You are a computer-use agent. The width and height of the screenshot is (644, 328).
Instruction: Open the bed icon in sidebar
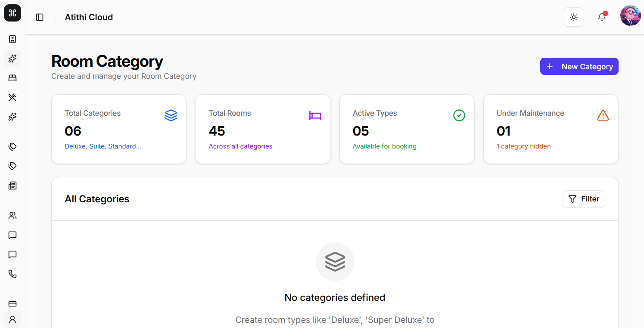(x=12, y=78)
